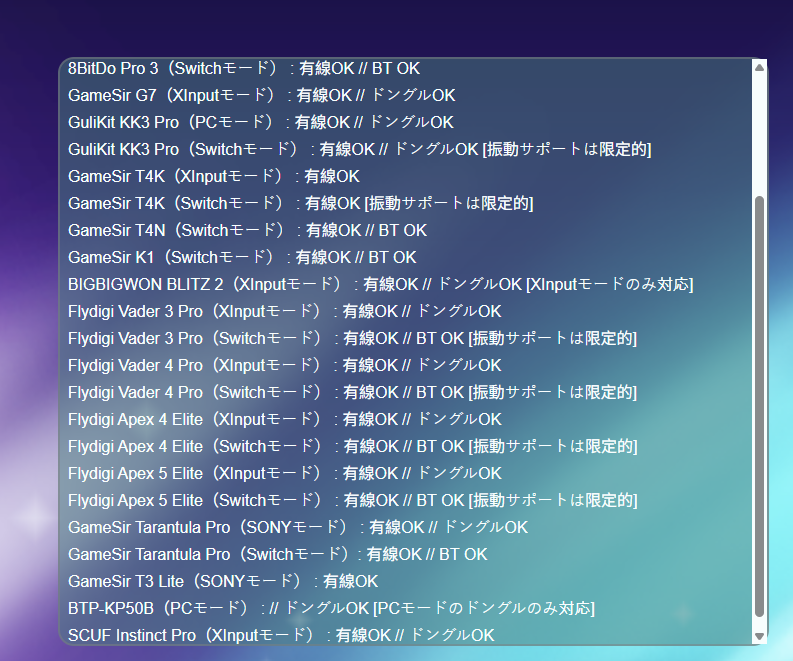The image size is (793, 661).
Task: Select Flydigi Apex 5 Elite XInputモード line
Action: coord(285,473)
